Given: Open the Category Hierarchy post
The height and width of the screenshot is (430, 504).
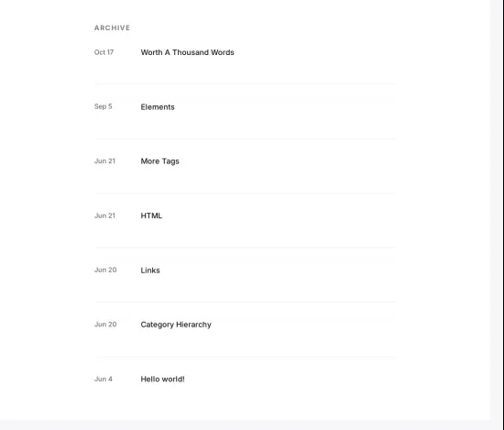Looking at the screenshot, I should pyautogui.click(x=176, y=325).
